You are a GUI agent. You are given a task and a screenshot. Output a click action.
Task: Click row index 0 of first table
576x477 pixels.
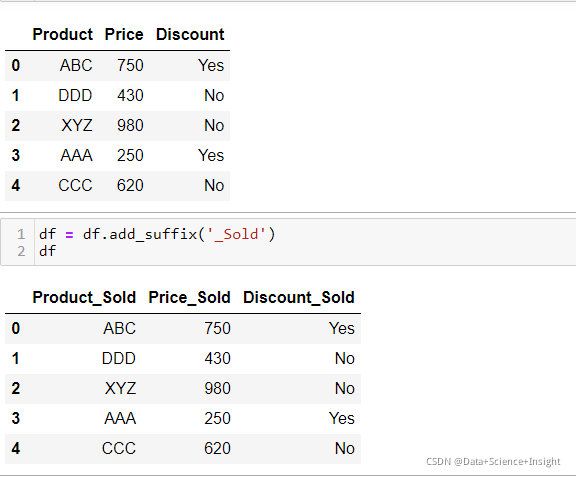[15, 66]
